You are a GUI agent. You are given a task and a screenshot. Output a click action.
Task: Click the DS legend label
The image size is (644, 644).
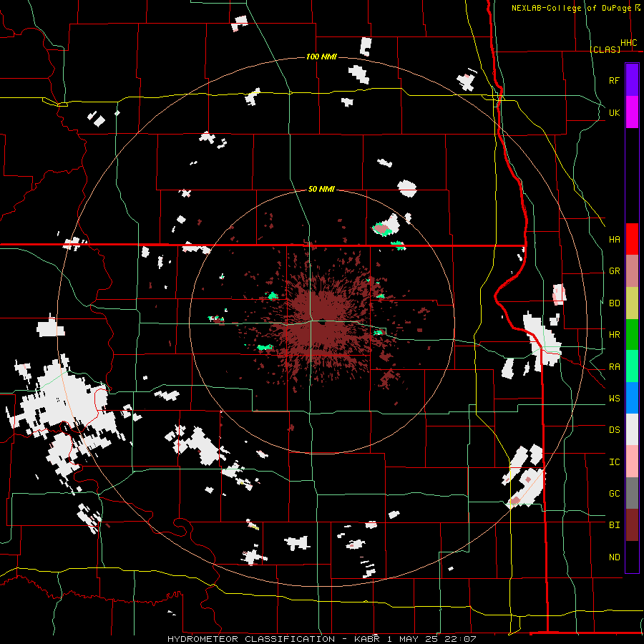pos(615,430)
